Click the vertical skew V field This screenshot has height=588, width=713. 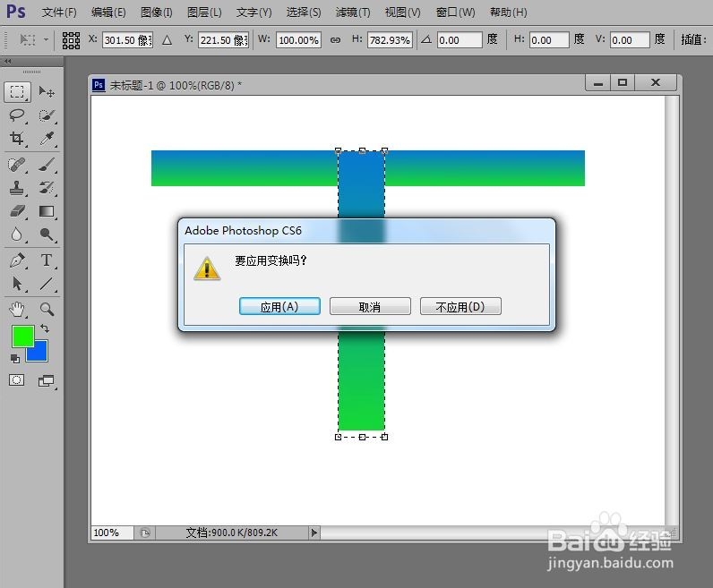630,40
